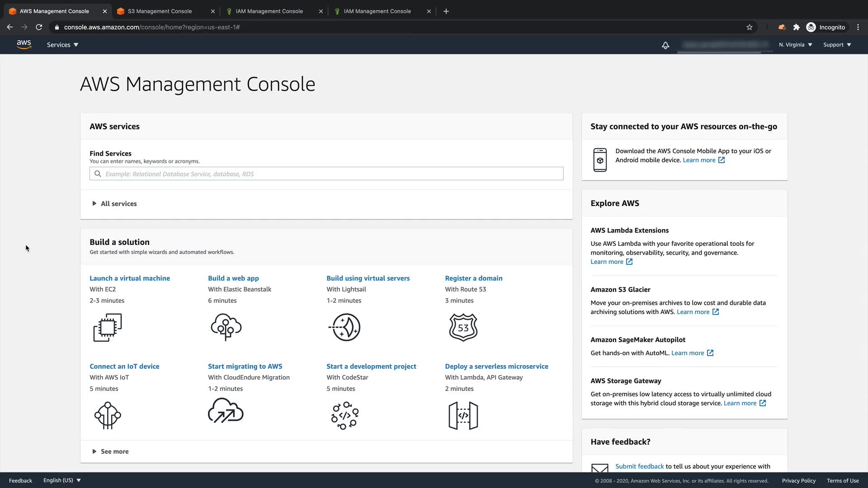Click the EC2 virtual machine chip icon
868x488 pixels.
pos(108,327)
